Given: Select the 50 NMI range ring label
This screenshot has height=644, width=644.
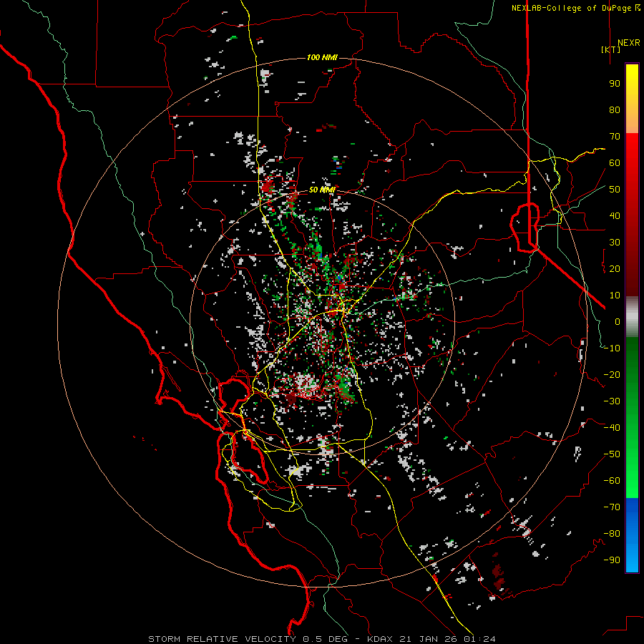Looking at the screenshot, I should pos(323,190).
